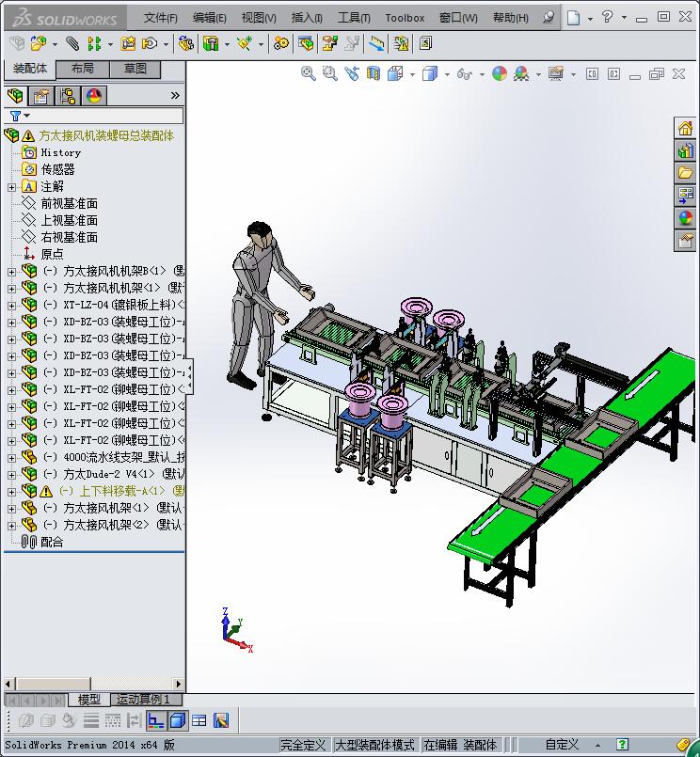Expand the XT-LZ-04 (镀银板上料) node
The image size is (700, 757).
coord(11,306)
